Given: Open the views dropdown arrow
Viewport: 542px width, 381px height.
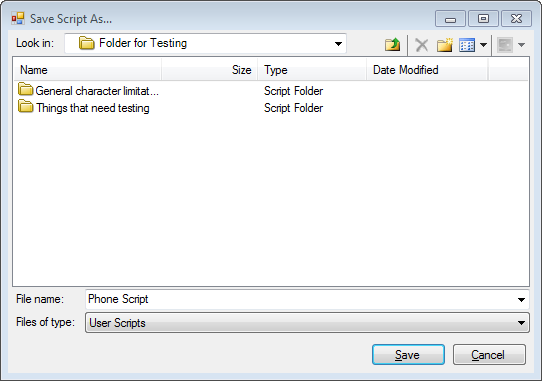Looking at the screenshot, I should pos(483,45).
